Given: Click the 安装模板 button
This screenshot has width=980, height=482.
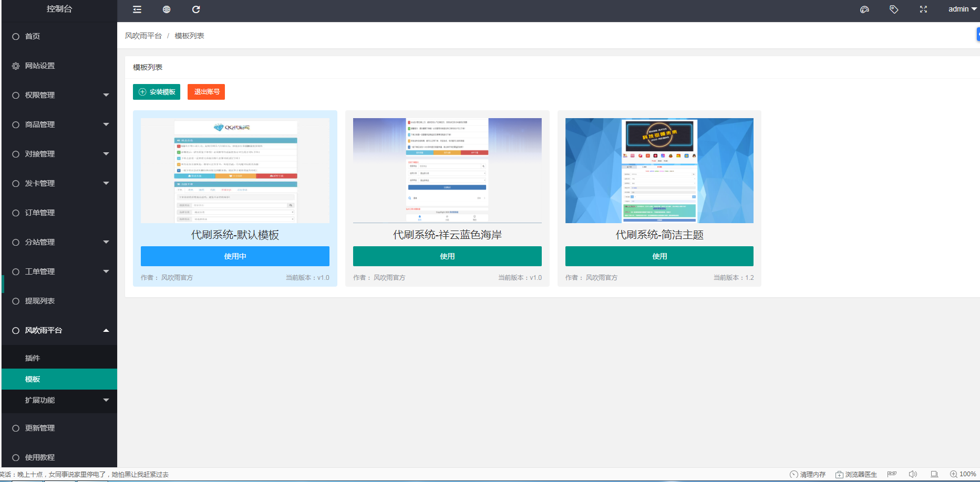Looking at the screenshot, I should pyautogui.click(x=157, y=92).
